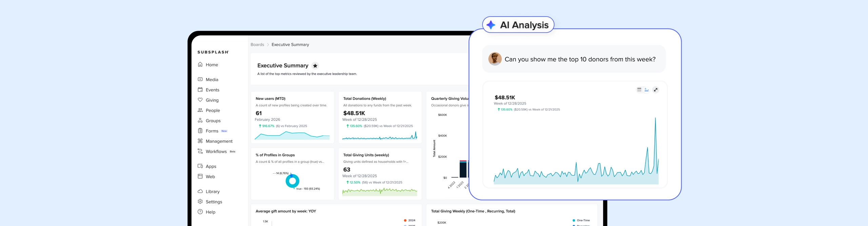Click the $48.51K value in AI panel
Screen dimensions: 868x226
tap(505, 97)
